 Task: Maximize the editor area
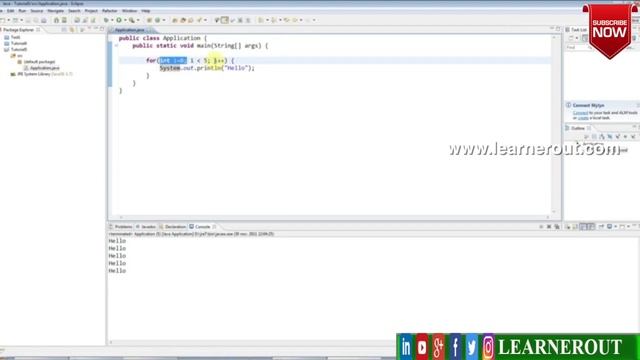(x=558, y=29)
